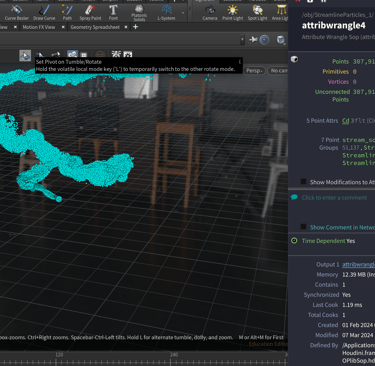
Task: Click the geometry cube icon beside Points
Action: click(294, 59)
